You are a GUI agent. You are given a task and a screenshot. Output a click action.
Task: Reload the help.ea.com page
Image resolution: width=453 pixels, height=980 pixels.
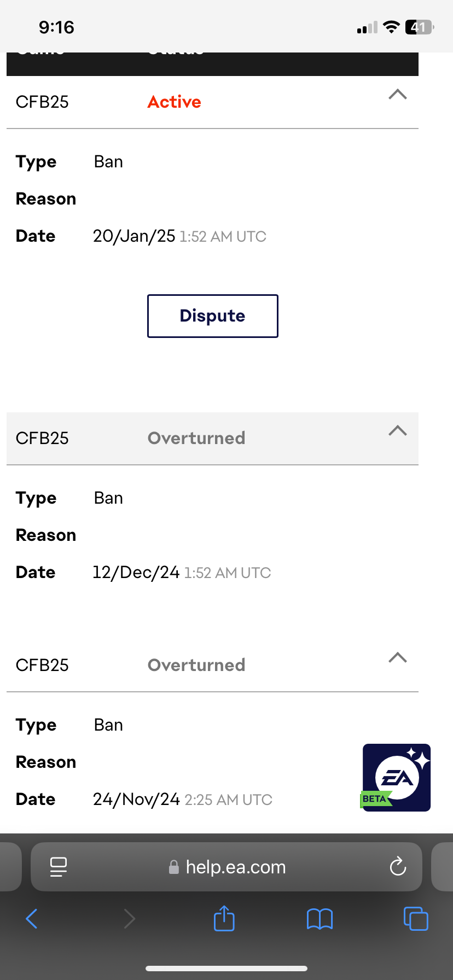398,866
